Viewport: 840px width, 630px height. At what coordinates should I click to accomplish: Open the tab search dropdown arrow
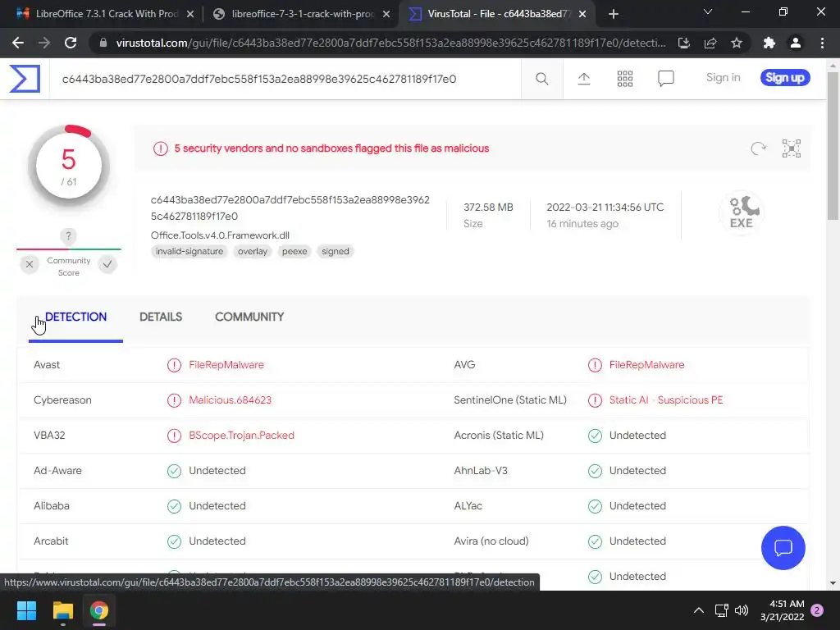point(708,12)
